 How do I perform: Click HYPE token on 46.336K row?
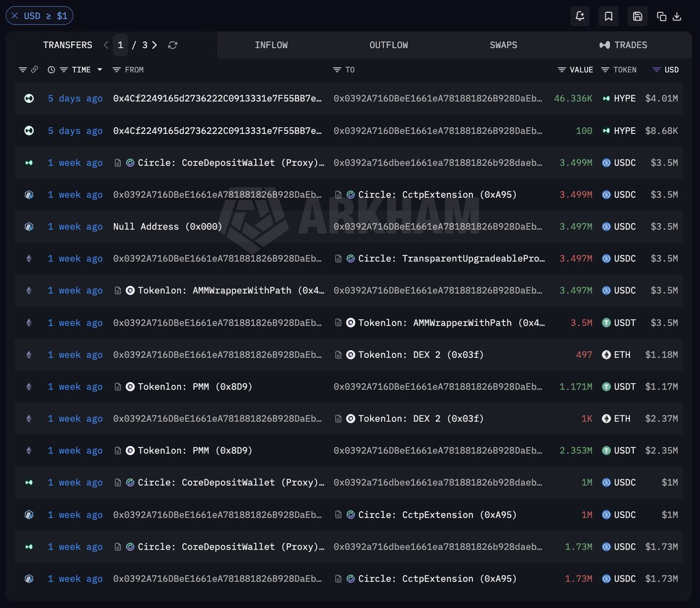click(x=619, y=99)
